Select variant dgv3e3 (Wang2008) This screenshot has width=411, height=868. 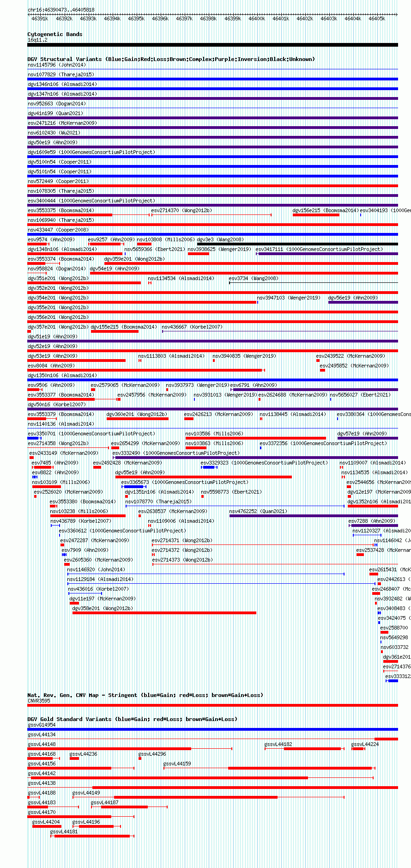tap(220, 239)
